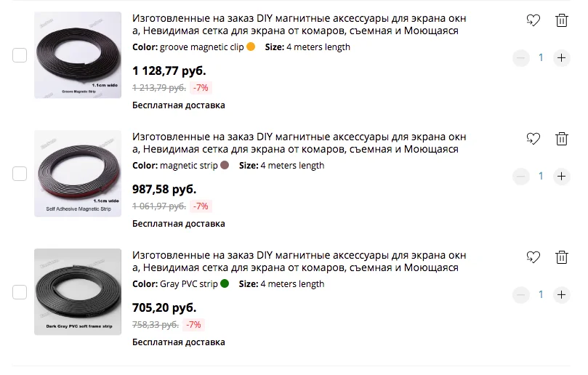Move groove magnetic clip item to wishlist

533,20
